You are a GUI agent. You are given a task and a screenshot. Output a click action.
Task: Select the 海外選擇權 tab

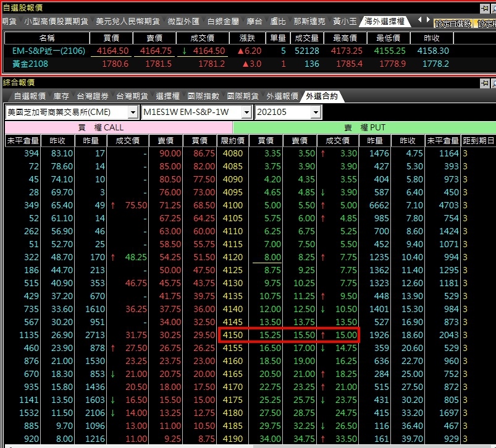coord(384,21)
